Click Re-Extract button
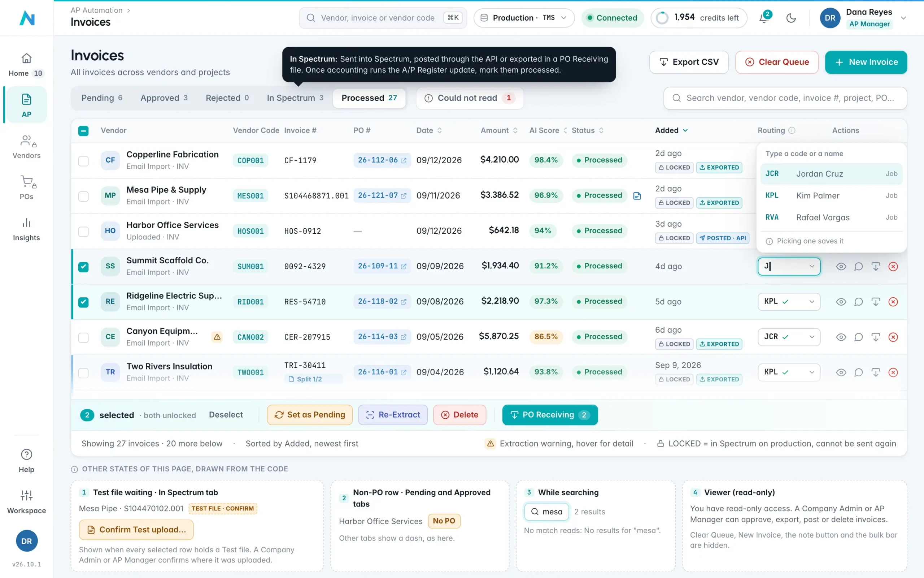The width and height of the screenshot is (924, 578). 393,415
